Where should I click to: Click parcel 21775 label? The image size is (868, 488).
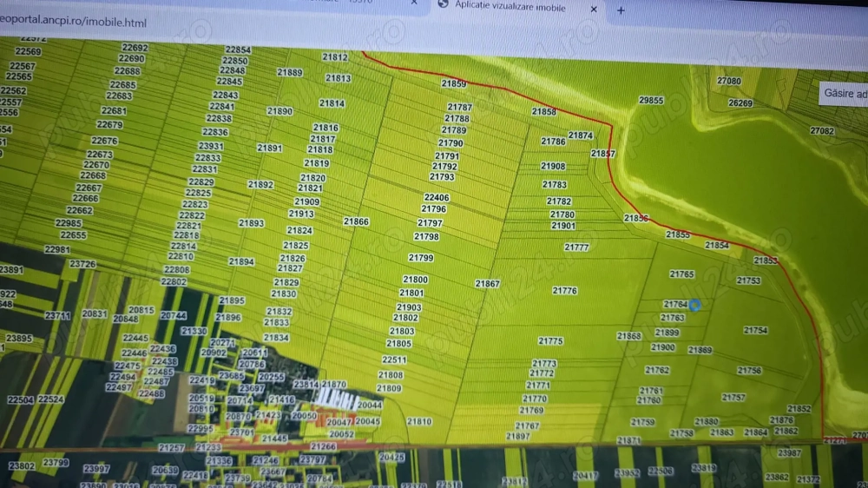pos(550,341)
